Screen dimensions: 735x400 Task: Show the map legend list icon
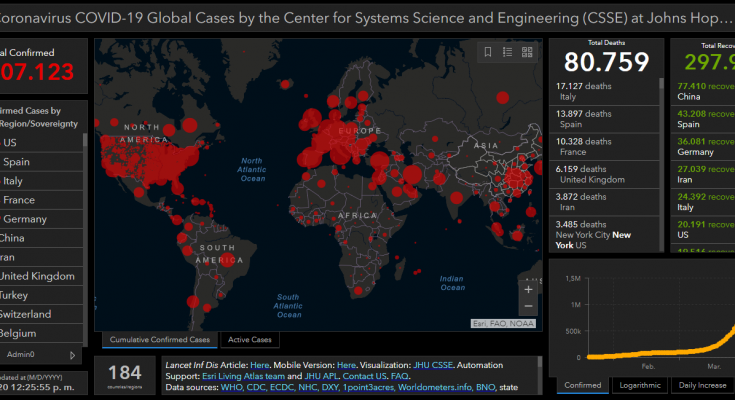(507, 52)
